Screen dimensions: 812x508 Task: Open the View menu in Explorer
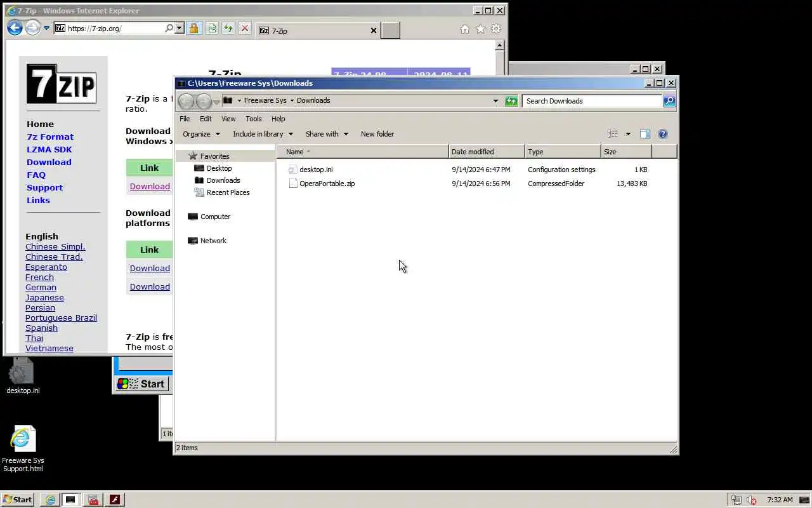(228, 119)
